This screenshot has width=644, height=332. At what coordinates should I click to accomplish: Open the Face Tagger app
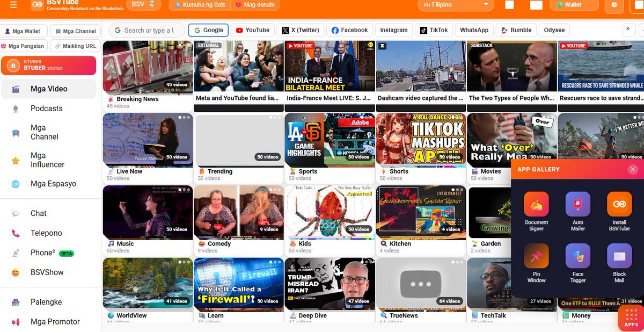pyautogui.click(x=578, y=256)
